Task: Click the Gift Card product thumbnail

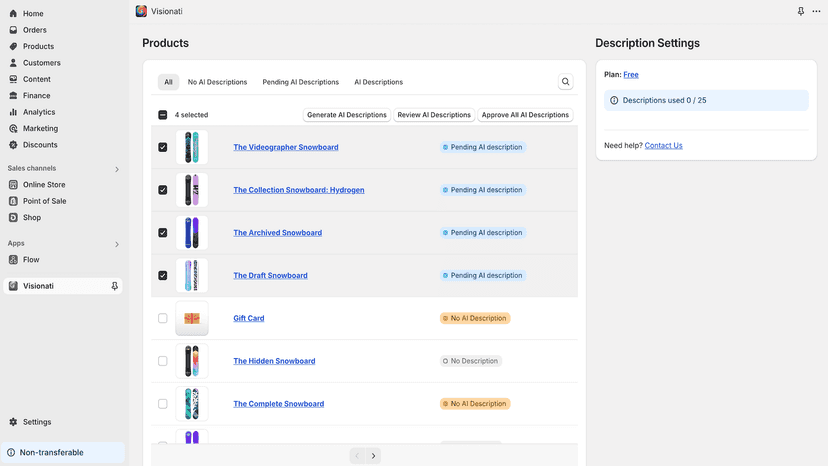Action: coord(192,319)
